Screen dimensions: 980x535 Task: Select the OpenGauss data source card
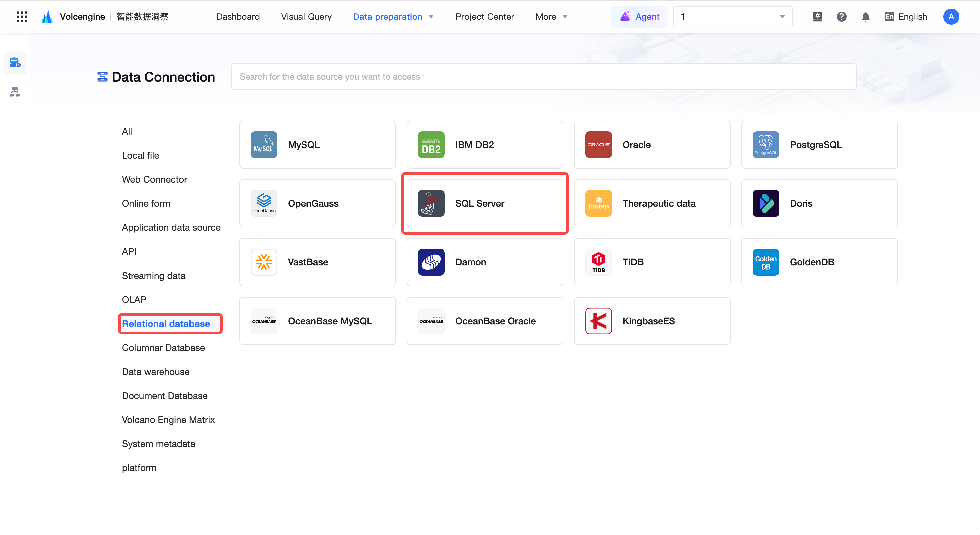pyautogui.click(x=317, y=203)
